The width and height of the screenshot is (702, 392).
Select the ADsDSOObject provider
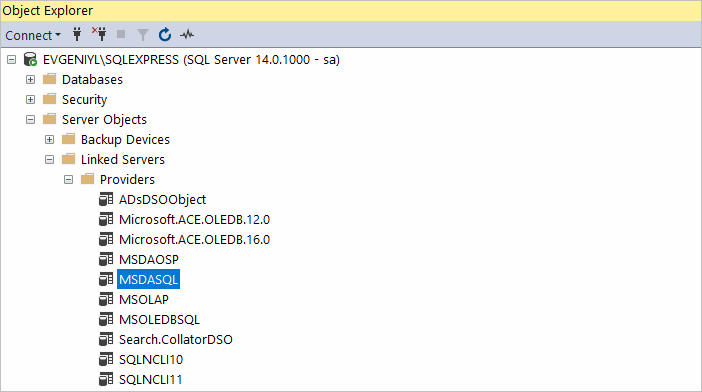pyautogui.click(x=162, y=200)
